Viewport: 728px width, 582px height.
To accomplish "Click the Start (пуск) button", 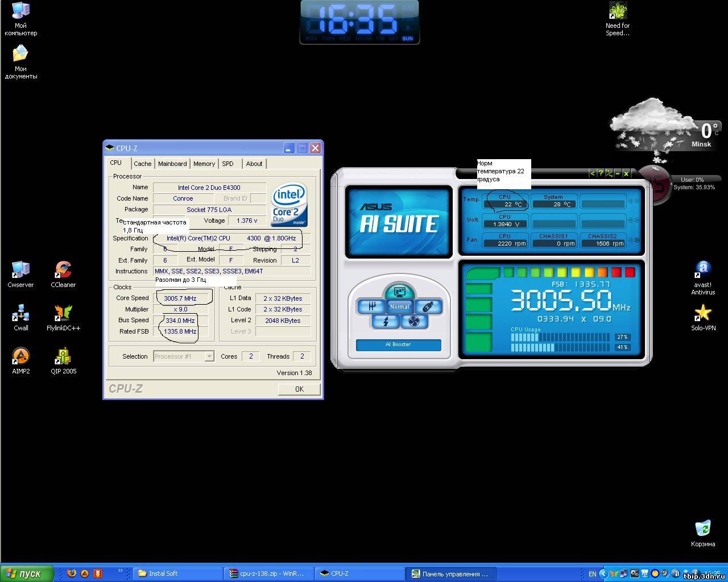I will [x=27, y=573].
